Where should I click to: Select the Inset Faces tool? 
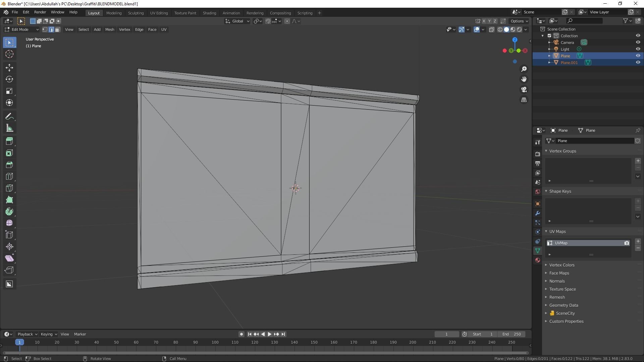pos(9,153)
